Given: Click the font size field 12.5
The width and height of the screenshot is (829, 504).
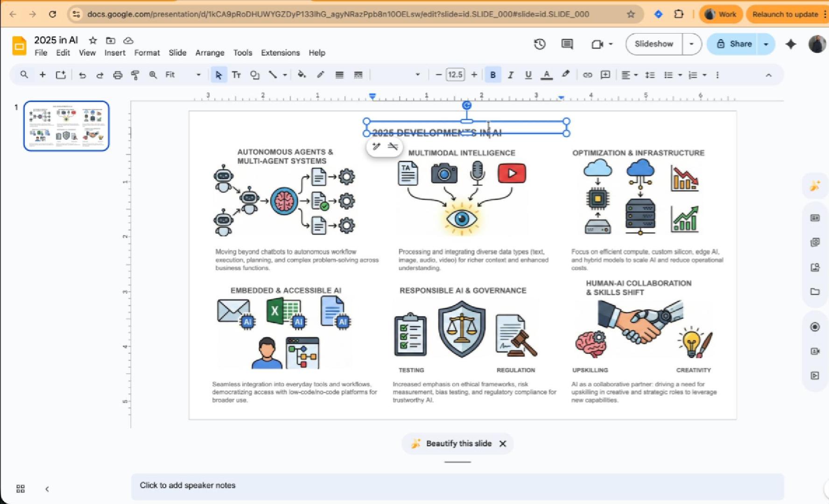Looking at the screenshot, I should [456, 75].
